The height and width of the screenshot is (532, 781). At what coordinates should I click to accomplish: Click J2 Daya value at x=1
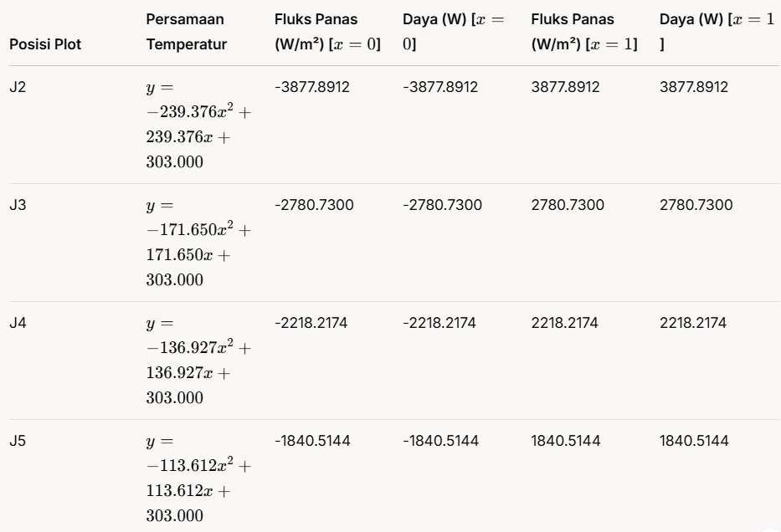click(x=694, y=87)
